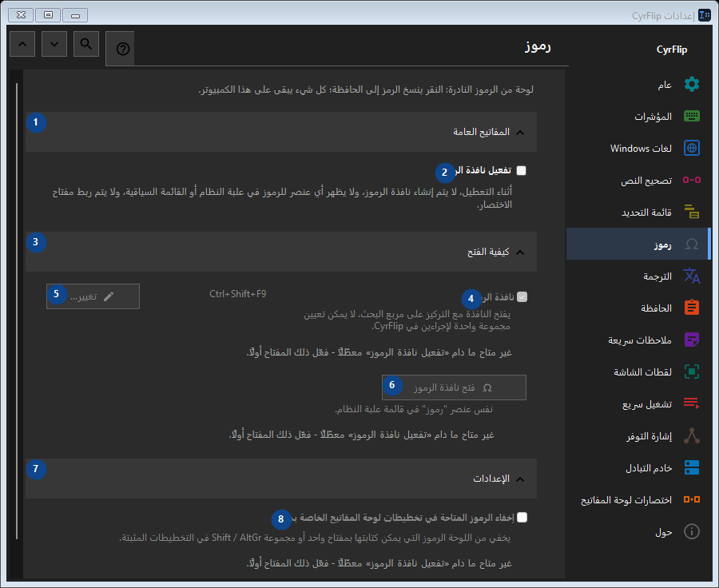Open the الترجمة translate icon
Image resolution: width=719 pixels, height=588 pixels.
(692, 276)
